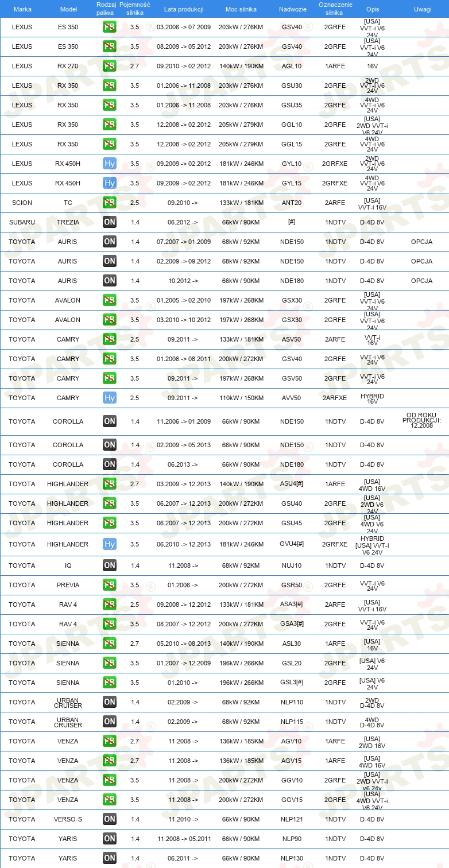Click the body code GGV10

point(292,780)
